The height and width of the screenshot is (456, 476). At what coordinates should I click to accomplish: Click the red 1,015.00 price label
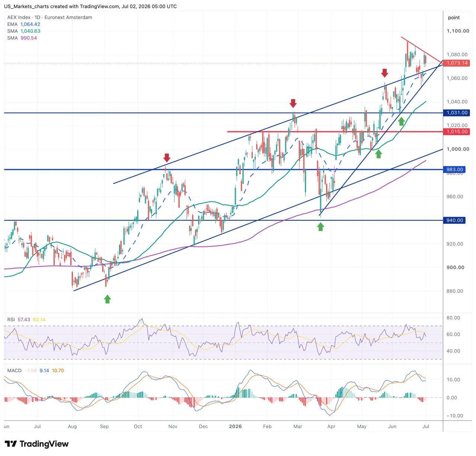click(457, 131)
